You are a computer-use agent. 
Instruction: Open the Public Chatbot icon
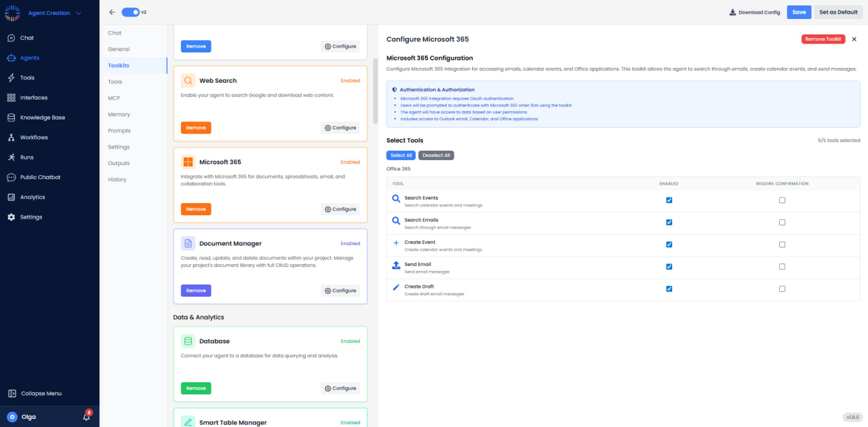click(12, 177)
